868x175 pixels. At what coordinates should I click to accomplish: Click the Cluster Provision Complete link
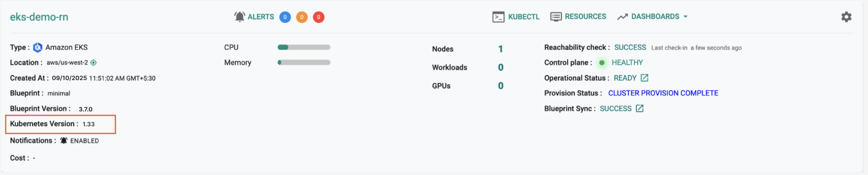[663, 93]
